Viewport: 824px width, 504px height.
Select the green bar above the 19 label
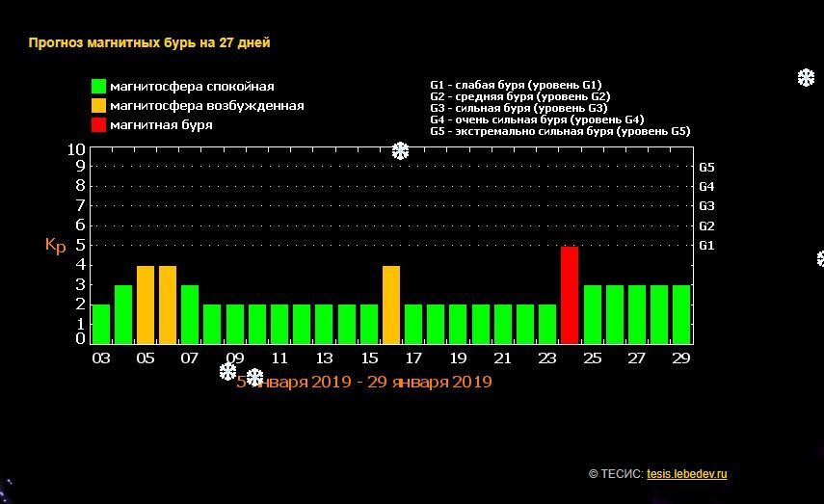tap(458, 325)
